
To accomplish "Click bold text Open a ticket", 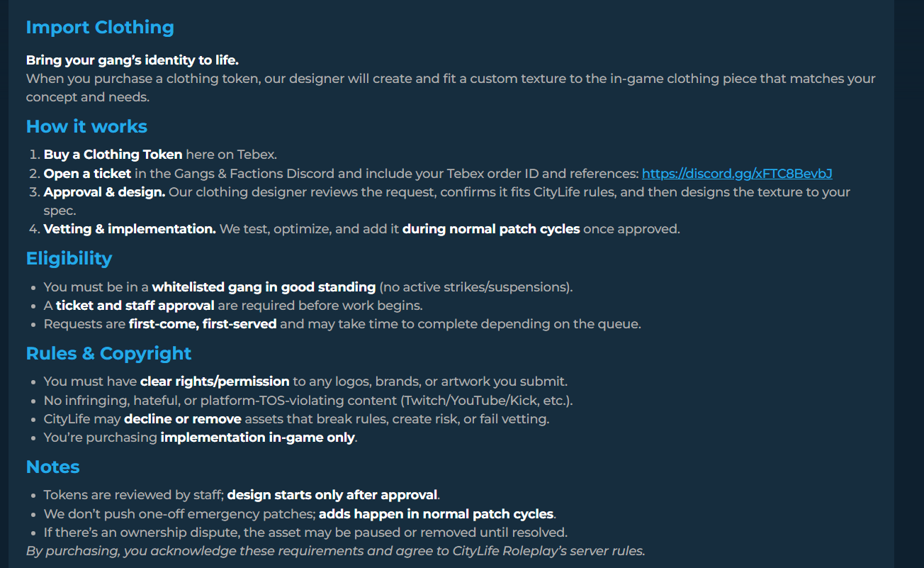I will click(x=87, y=174).
